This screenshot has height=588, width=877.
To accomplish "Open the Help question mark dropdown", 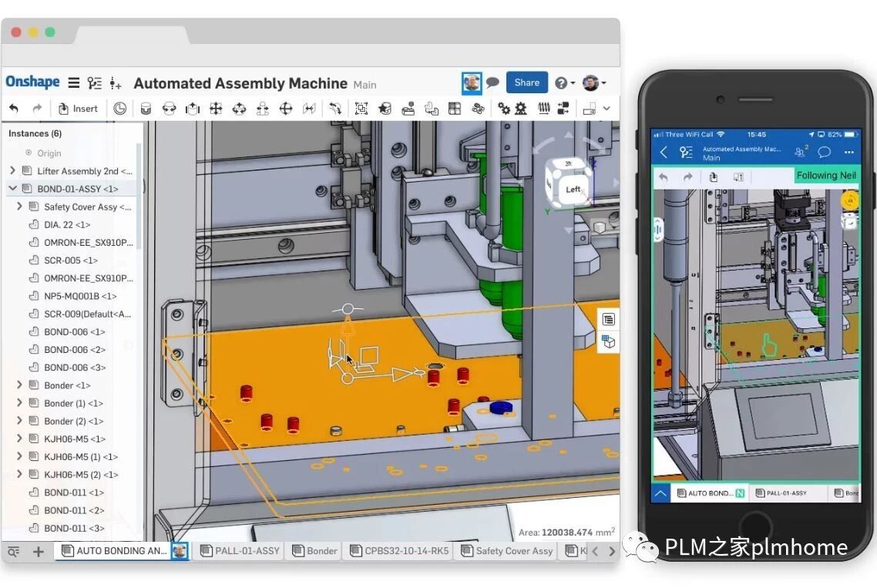I will 564,82.
